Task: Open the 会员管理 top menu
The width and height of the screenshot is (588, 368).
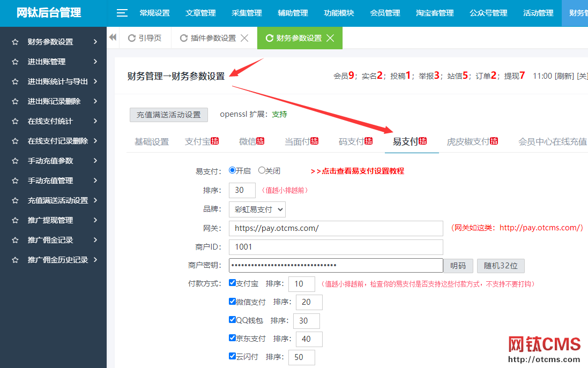Action: pos(385,13)
